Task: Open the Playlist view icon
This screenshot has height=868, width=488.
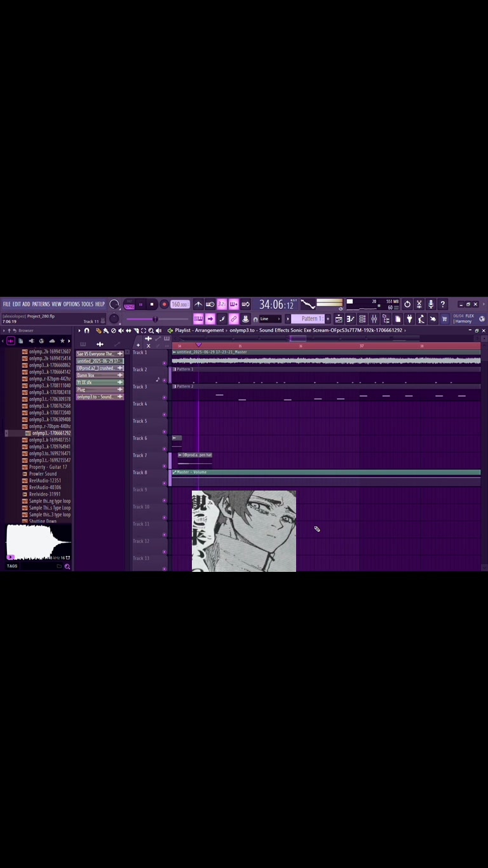Action: [339, 319]
